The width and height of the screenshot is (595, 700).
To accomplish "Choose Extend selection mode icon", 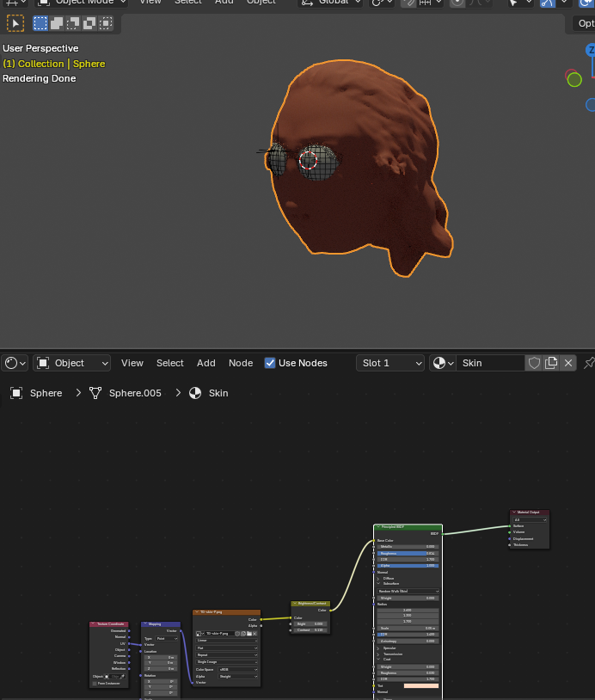I will [57, 23].
